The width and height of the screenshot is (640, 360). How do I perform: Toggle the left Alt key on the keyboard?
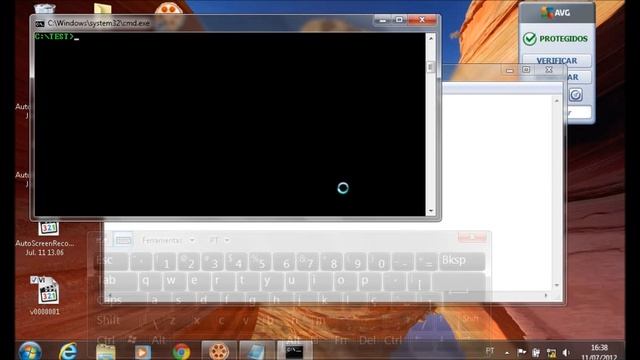(158, 340)
